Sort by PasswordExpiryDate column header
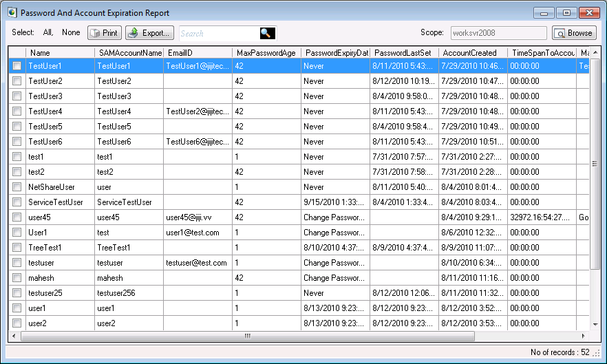This screenshot has width=607, height=364. click(335, 53)
